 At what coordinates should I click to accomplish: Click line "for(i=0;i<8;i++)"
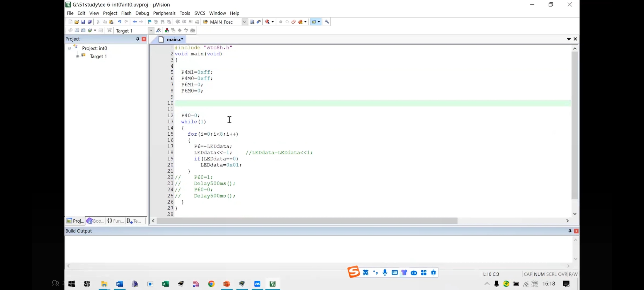[x=213, y=134]
